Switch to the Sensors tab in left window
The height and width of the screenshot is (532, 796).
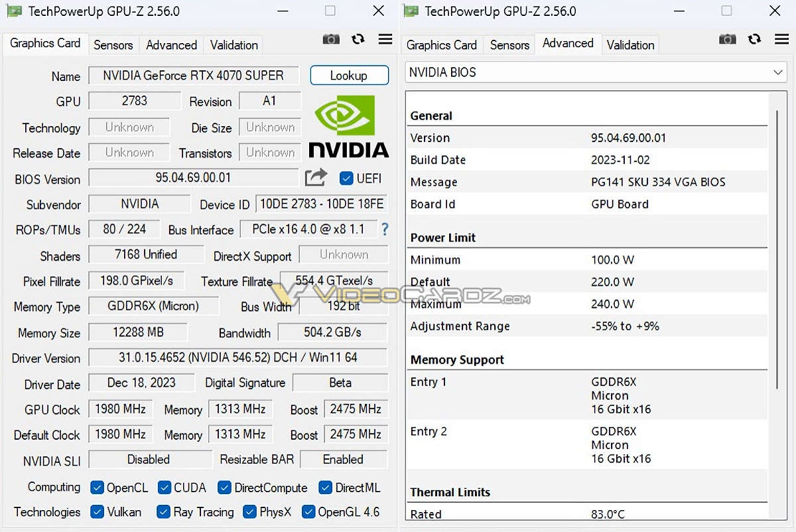coord(113,45)
